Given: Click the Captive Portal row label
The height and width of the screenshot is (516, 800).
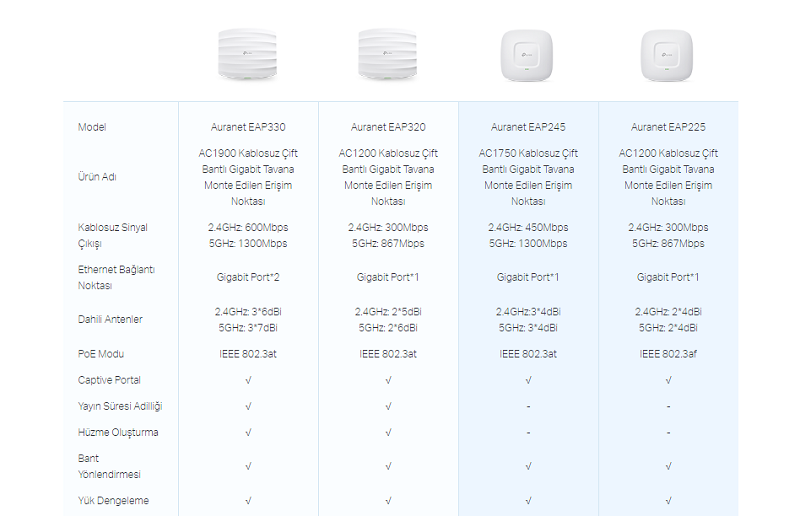Looking at the screenshot, I should click(x=109, y=380).
